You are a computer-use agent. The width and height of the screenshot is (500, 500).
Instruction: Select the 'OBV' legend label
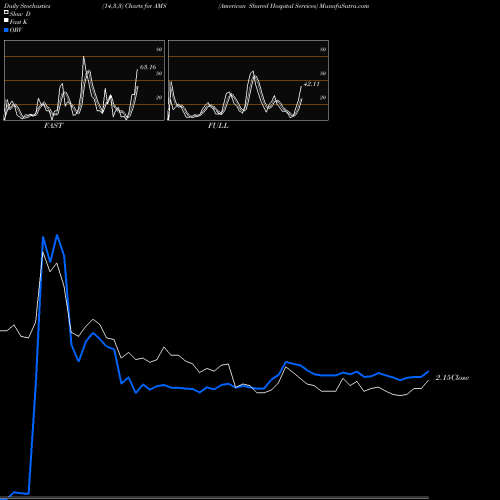click(x=16, y=30)
